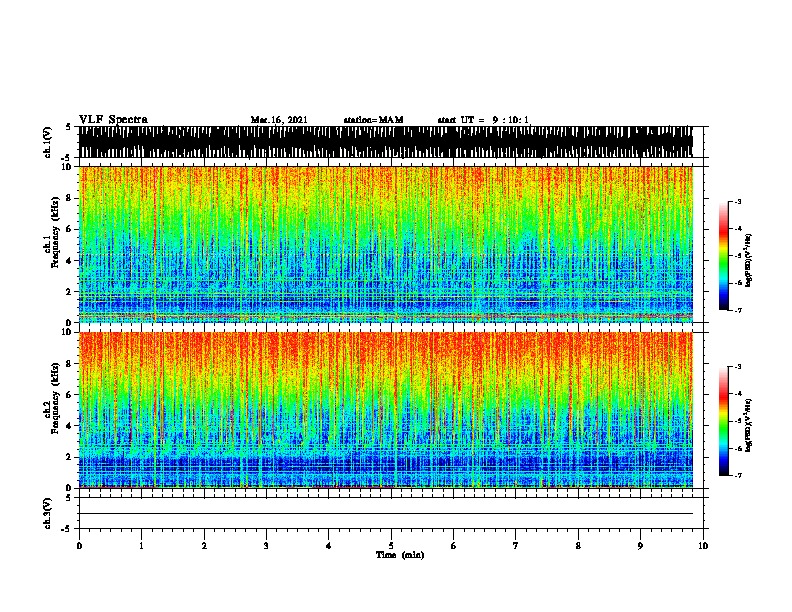Click time axis tick label 9
The image size is (792, 612).
[640, 545]
